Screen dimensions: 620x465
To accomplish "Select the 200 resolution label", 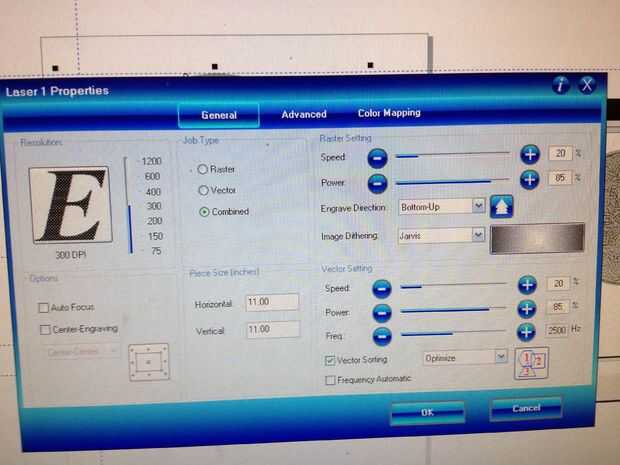I will click(155, 221).
